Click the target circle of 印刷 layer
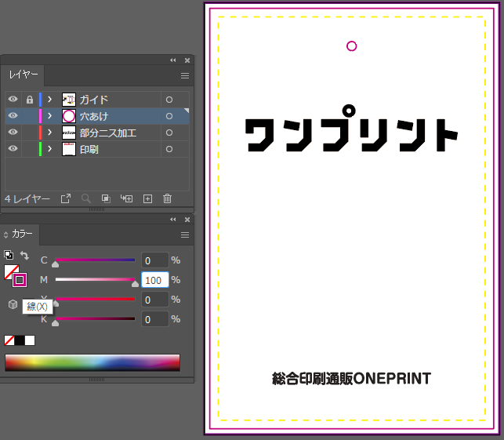The width and height of the screenshot is (504, 440). click(x=169, y=149)
